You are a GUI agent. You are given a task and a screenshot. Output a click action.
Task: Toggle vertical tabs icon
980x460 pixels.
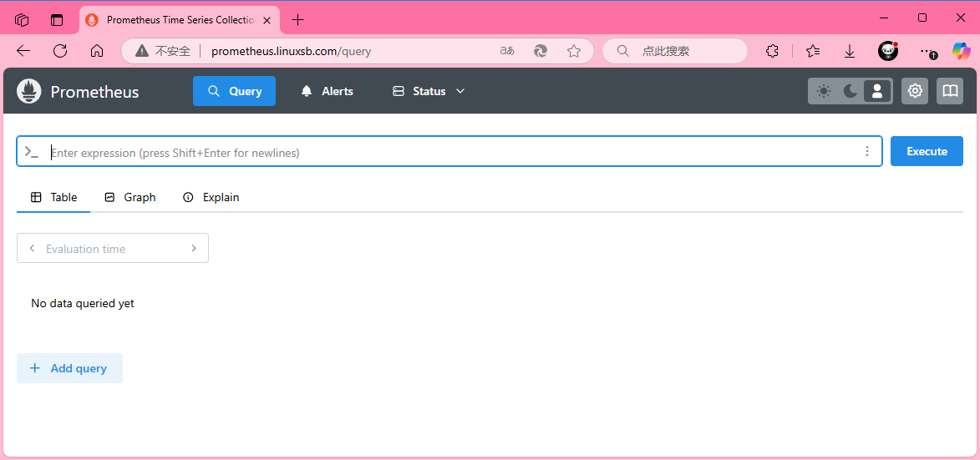[x=57, y=19]
